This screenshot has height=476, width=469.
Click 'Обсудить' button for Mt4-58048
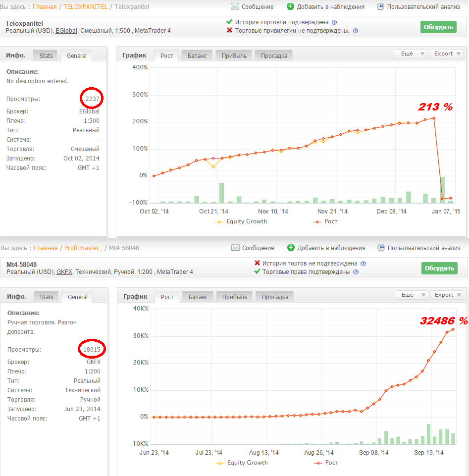[x=439, y=268]
